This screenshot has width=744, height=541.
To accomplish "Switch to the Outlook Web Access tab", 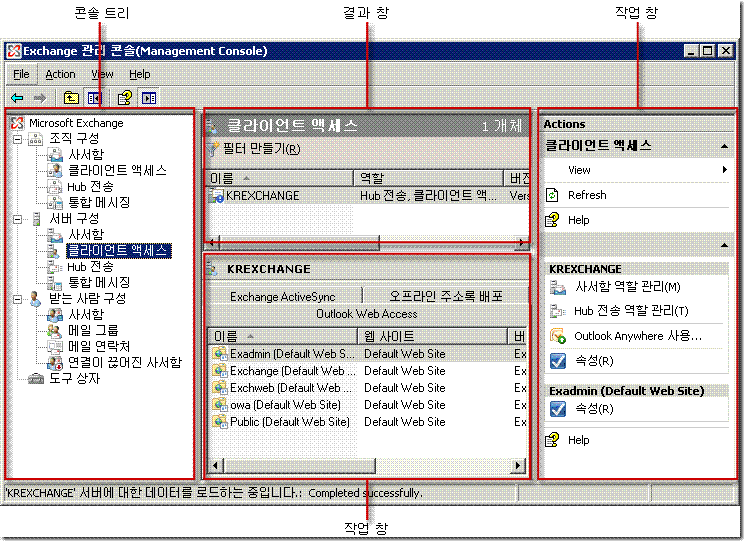I will (367, 314).
